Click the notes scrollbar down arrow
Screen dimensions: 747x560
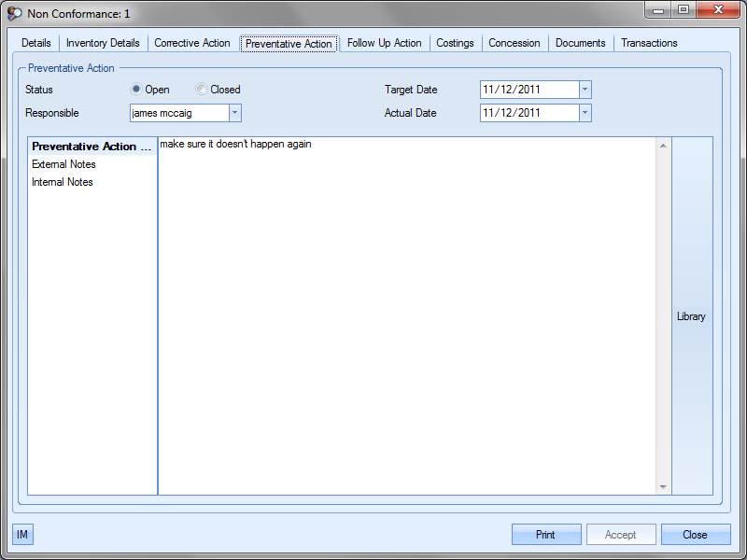coord(663,486)
